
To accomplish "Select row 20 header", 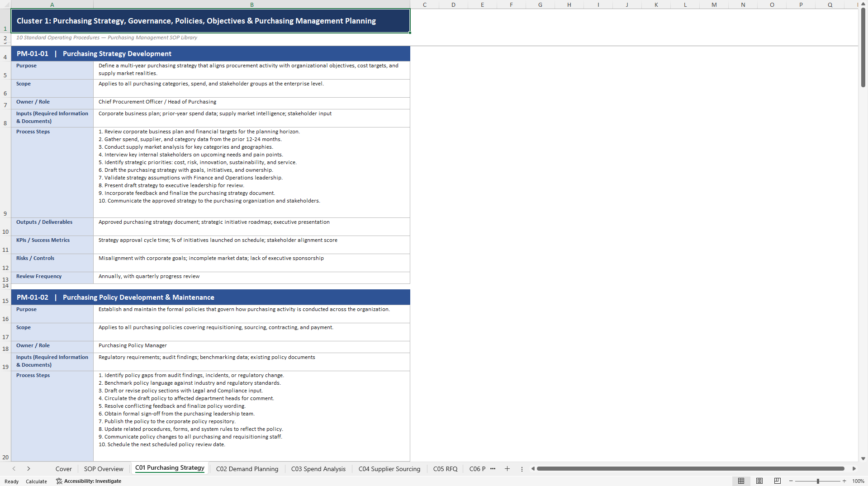I will click(x=5, y=416).
